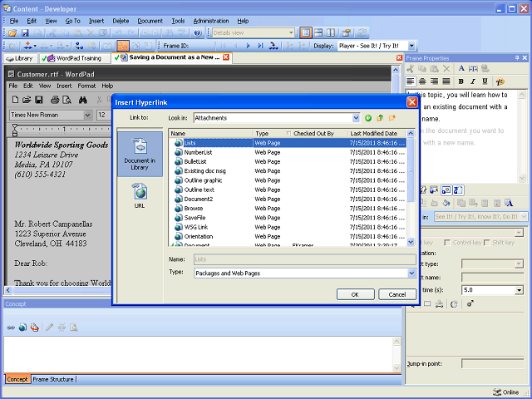532x399 pixels.
Task: Click the New Folder icon in dialog
Action: point(392,118)
